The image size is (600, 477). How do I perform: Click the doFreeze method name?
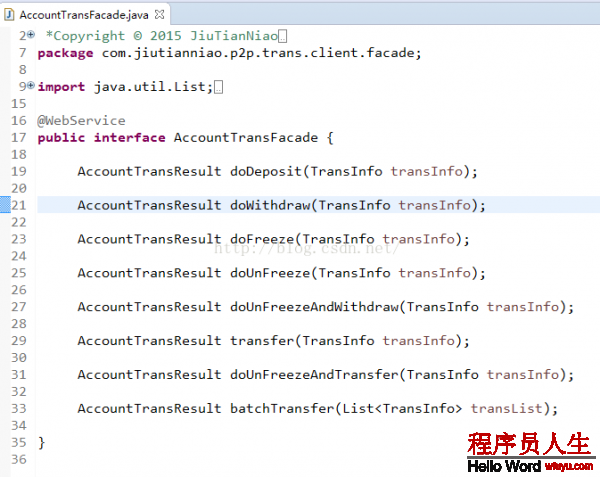click(262, 239)
